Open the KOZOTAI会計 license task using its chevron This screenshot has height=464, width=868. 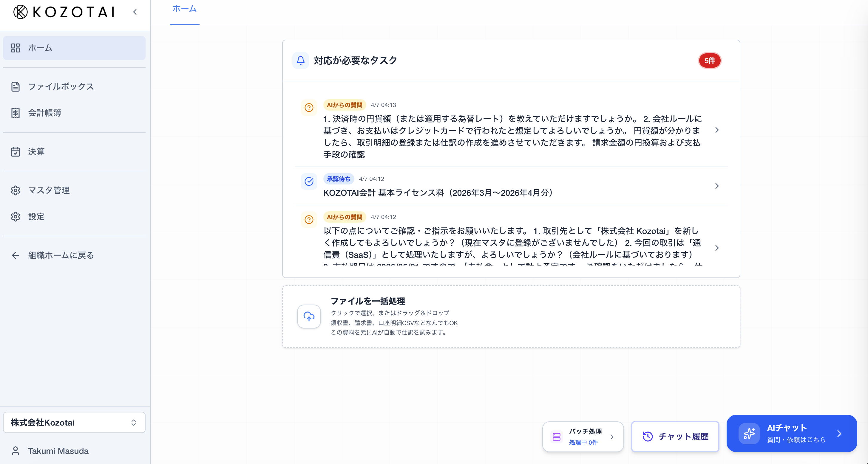click(x=717, y=186)
